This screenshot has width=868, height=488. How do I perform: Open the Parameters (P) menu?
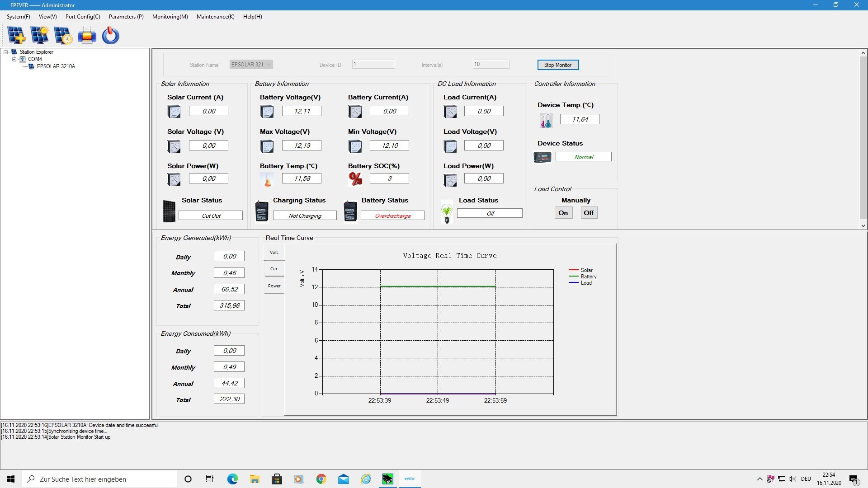tap(126, 17)
